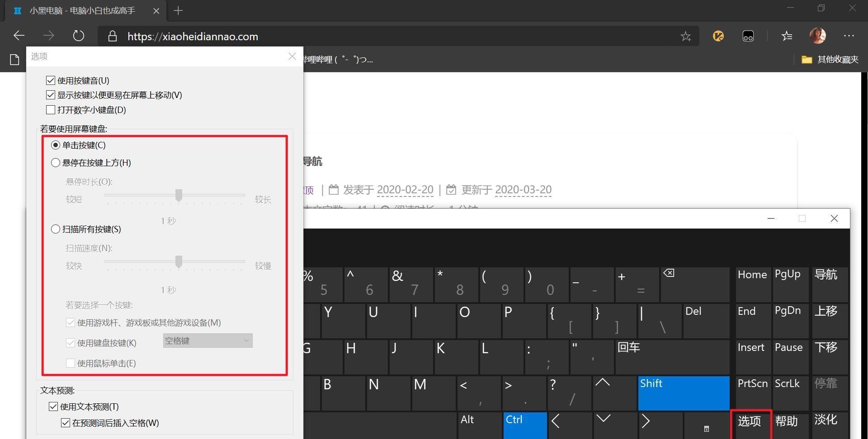Open the 其他收藏夹 favorites folder
868x439 pixels.
pos(830,59)
